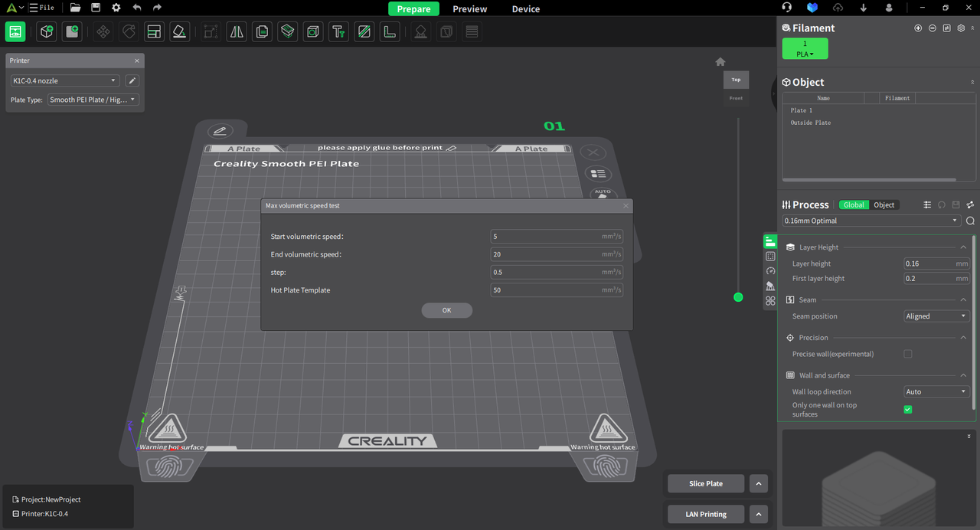The image size is (980, 530).
Task: Enable the Precise wall experimental checkbox
Action: [907, 353]
